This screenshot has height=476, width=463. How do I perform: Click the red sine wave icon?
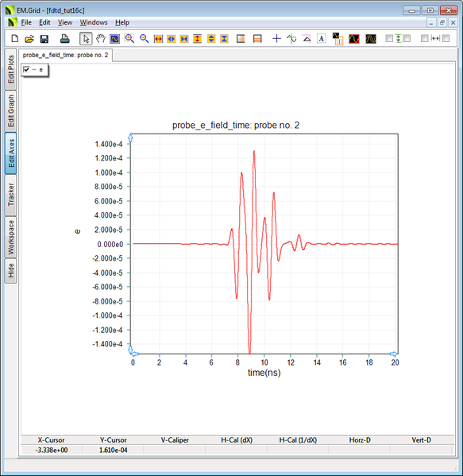(353, 39)
